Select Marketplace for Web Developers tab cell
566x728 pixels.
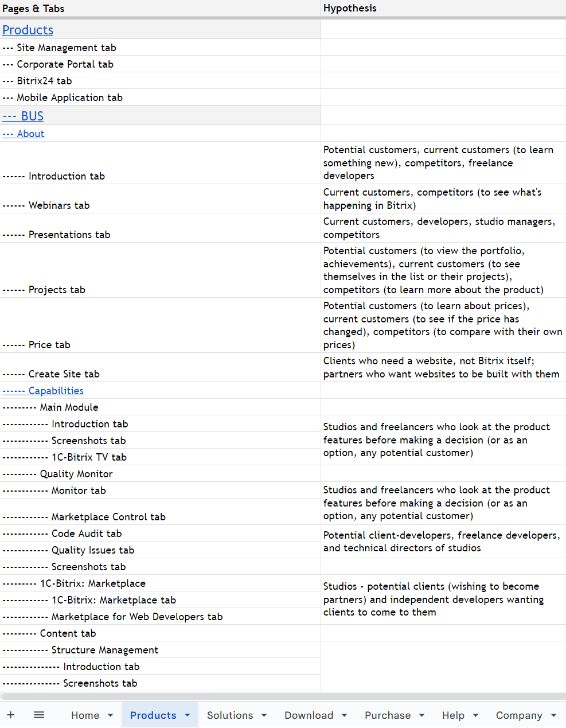point(160,617)
